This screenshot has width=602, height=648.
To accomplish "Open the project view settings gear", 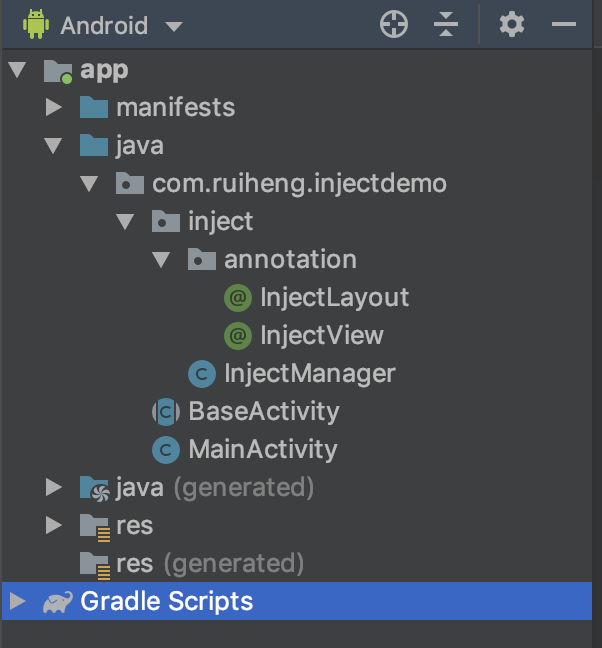I will pyautogui.click(x=512, y=25).
